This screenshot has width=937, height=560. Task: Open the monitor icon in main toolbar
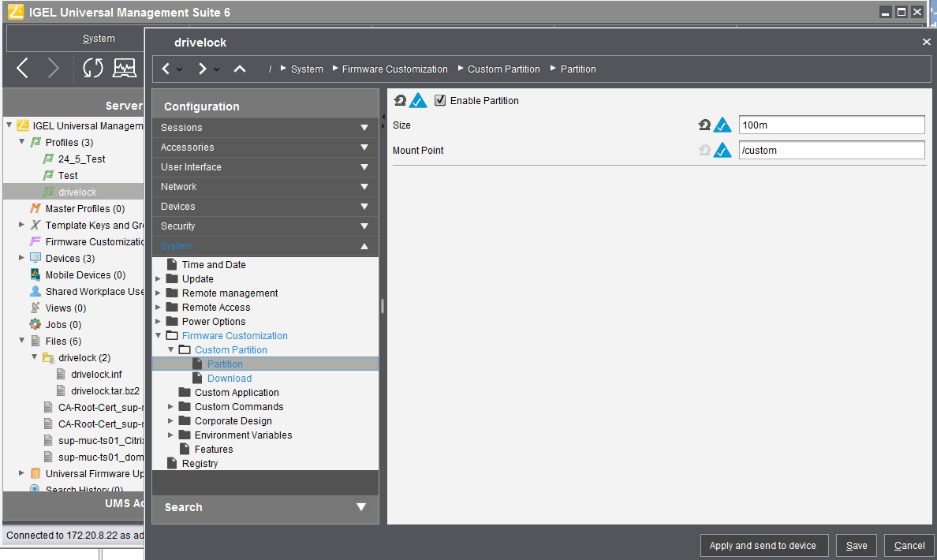click(x=125, y=69)
